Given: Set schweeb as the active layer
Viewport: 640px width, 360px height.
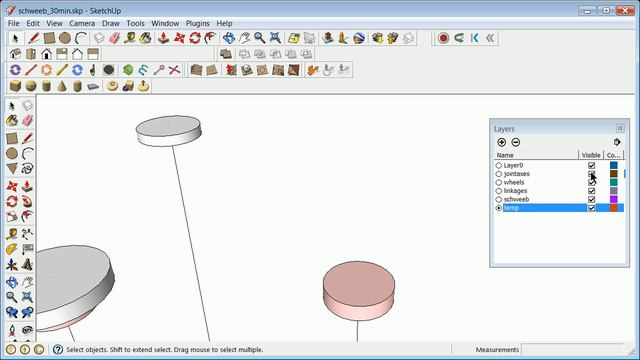Looking at the screenshot, I should (498, 200).
